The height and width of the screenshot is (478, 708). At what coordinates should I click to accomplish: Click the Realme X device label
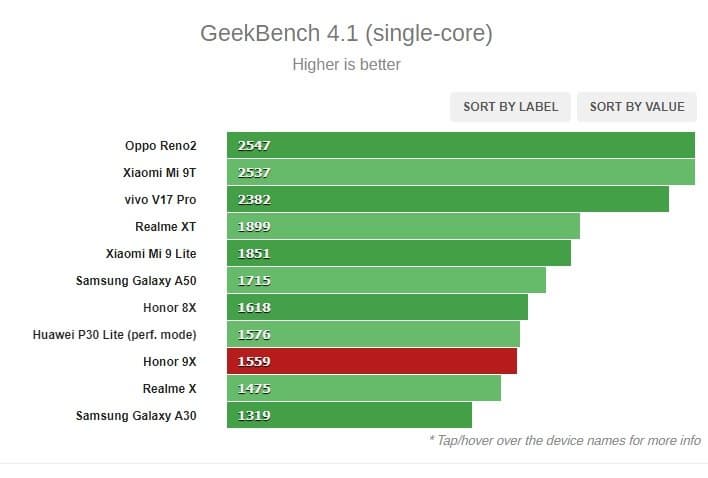click(x=170, y=388)
